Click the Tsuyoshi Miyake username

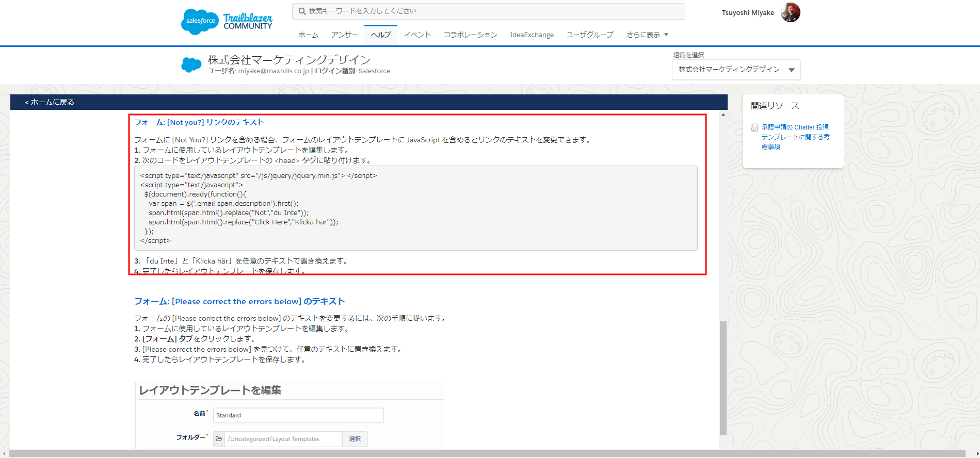click(x=748, y=12)
